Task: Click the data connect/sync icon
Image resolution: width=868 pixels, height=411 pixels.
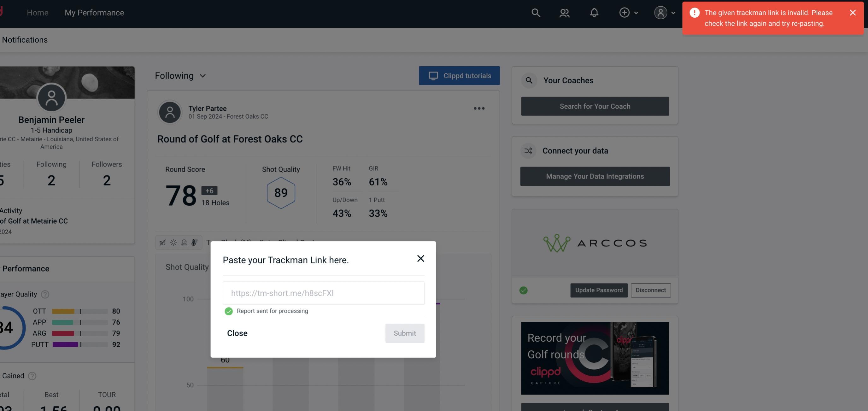Action: pos(528,151)
